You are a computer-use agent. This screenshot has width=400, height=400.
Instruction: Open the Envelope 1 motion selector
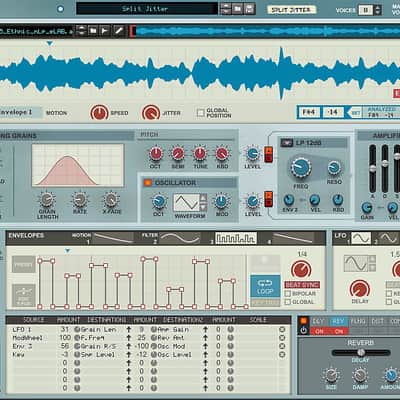point(21,112)
